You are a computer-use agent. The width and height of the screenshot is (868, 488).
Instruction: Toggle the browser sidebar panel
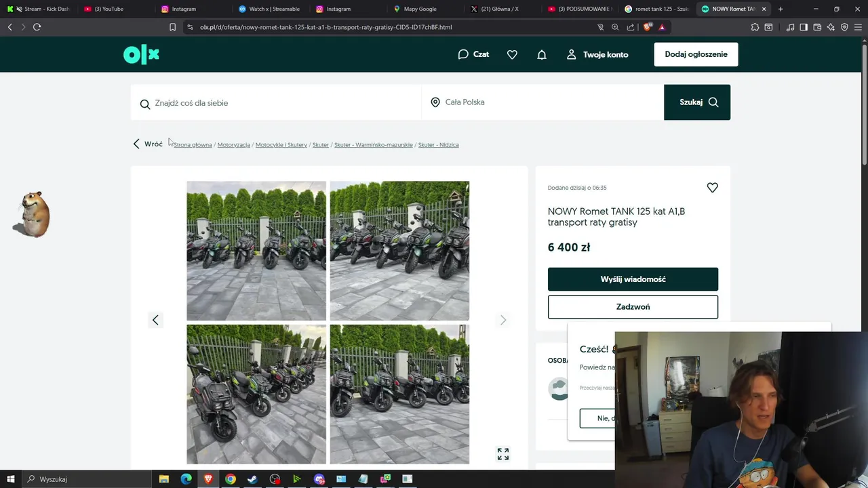pos(804,27)
